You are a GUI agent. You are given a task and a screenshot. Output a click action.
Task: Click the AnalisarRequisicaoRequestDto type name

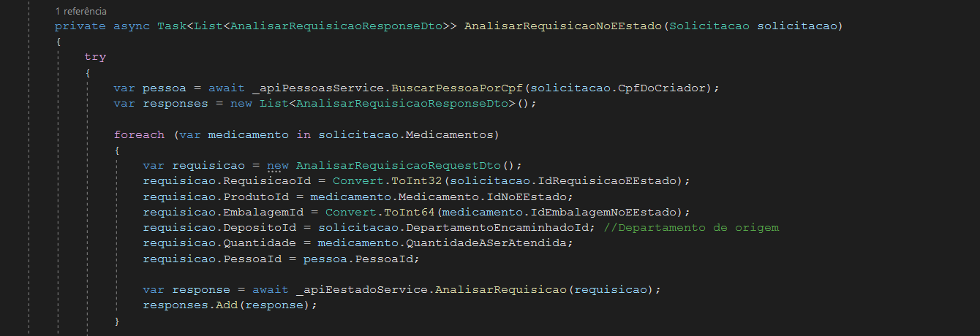399,164
